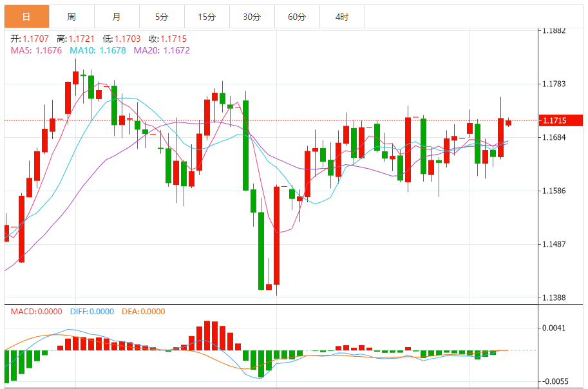
Task: Switch to the 周 weekly tab
Action: tap(71, 17)
